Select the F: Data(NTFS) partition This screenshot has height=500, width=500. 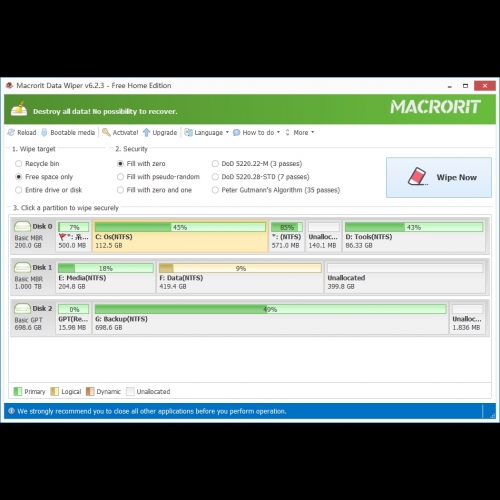pyautogui.click(x=240, y=277)
